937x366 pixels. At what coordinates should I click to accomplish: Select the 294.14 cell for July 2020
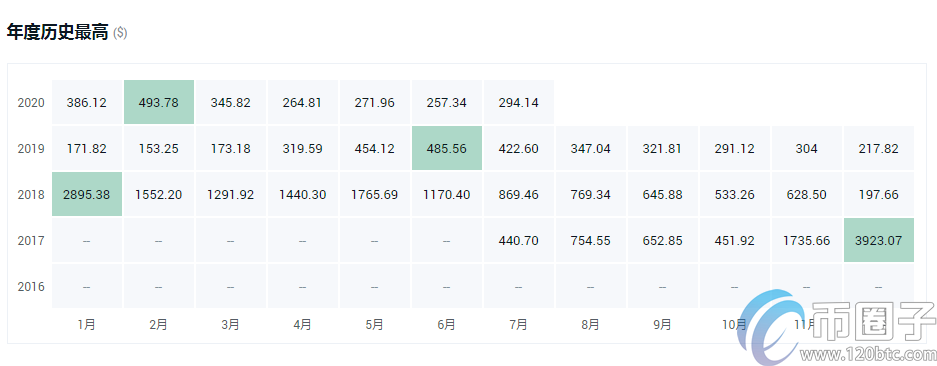519,102
